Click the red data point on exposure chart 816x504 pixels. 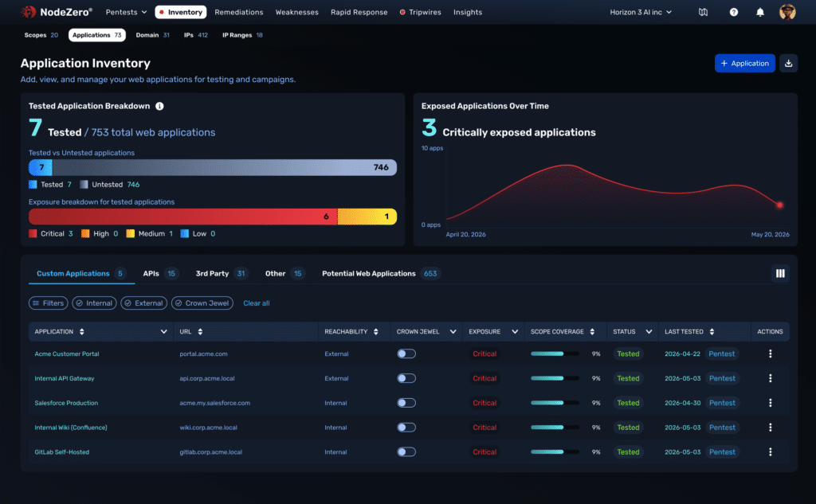click(x=779, y=205)
